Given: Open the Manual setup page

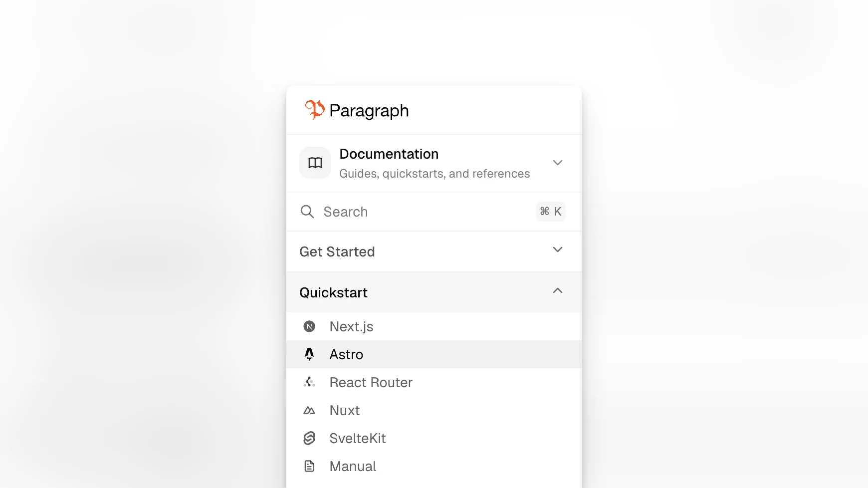Looking at the screenshot, I should [x=434, y=466].
